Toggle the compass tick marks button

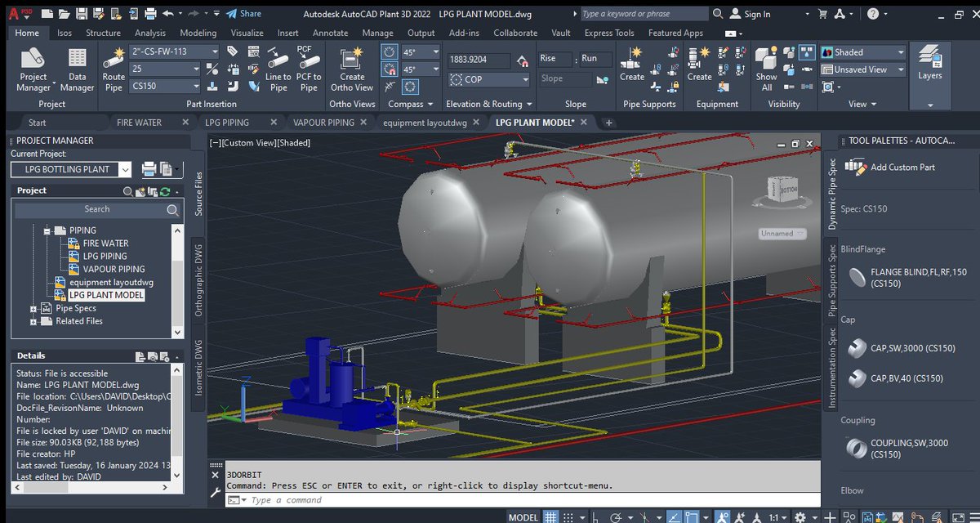411,86
